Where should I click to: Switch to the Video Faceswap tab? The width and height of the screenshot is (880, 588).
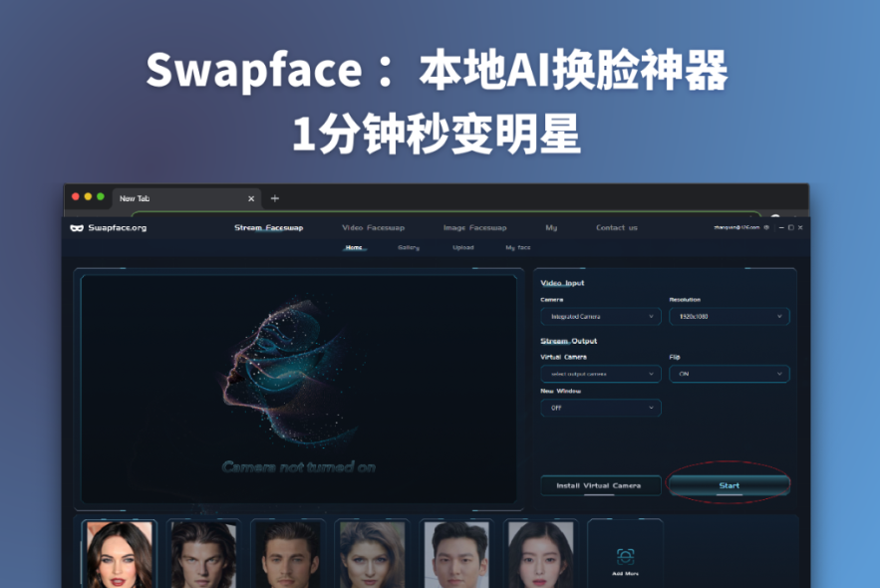coord(373,227)
